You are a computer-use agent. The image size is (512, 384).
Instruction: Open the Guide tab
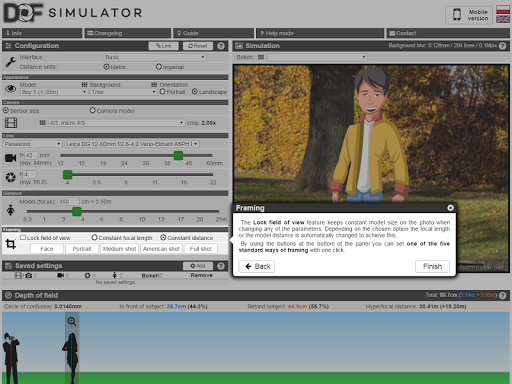[x=213, y=33]
